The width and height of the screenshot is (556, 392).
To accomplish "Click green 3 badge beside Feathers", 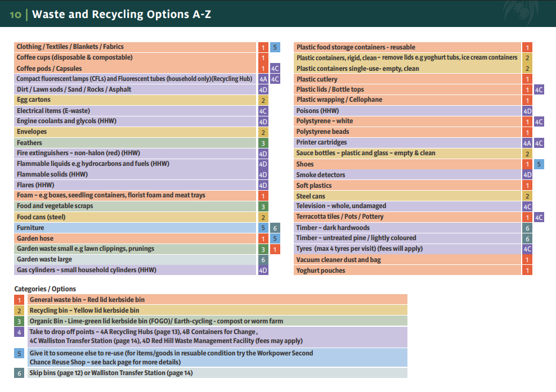I will click(x=263, y=143).
